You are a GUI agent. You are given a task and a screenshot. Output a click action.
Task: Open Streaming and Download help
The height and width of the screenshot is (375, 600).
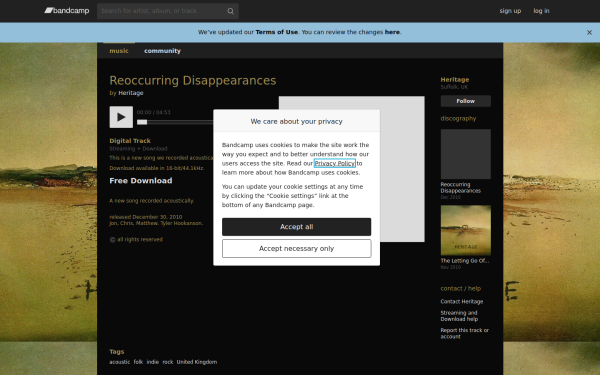pyautogui.click(x=459, y=316)
